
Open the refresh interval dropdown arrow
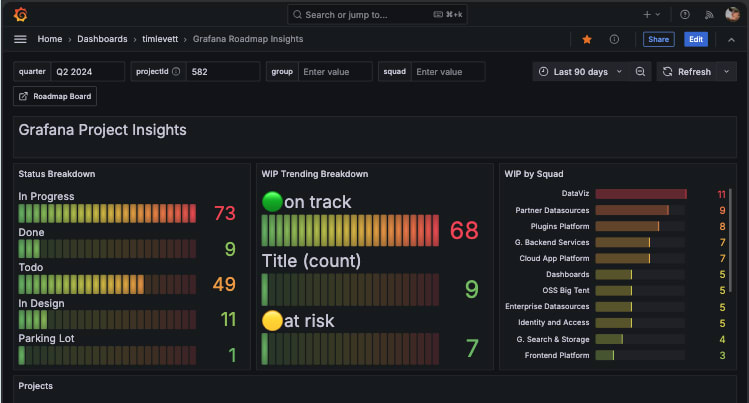[x=726, y=72]
